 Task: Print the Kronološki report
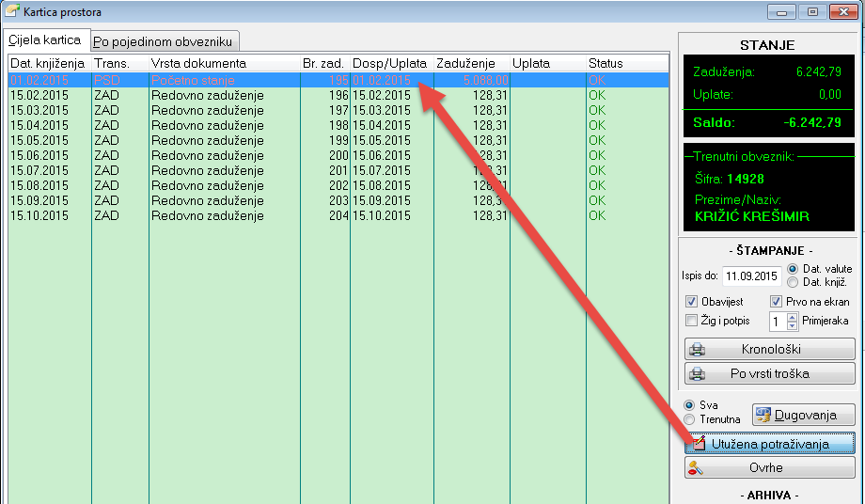point(769,349)
